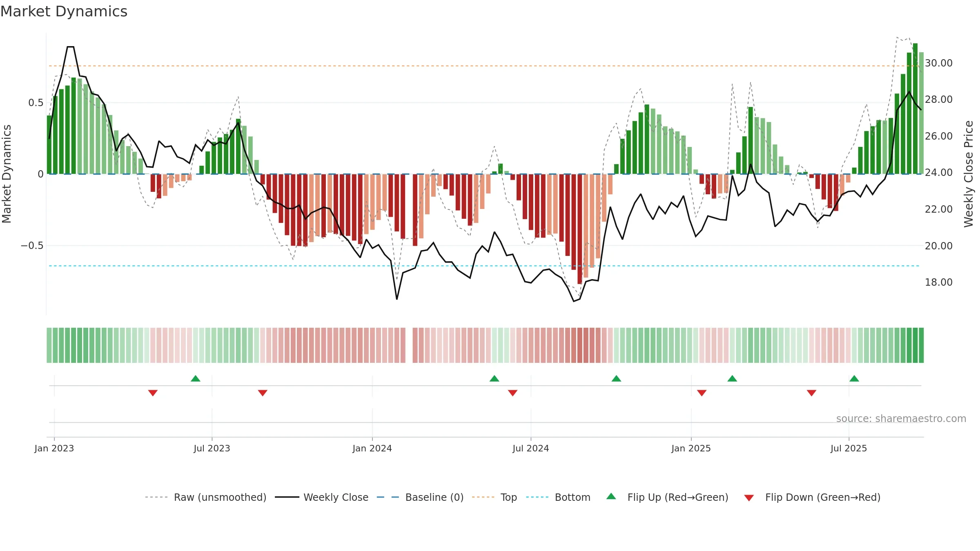Image resolution: width=980 pixels, height=551 pixels.
Task: Click the Jul 2023 axis label
Action: pos(212,448)
